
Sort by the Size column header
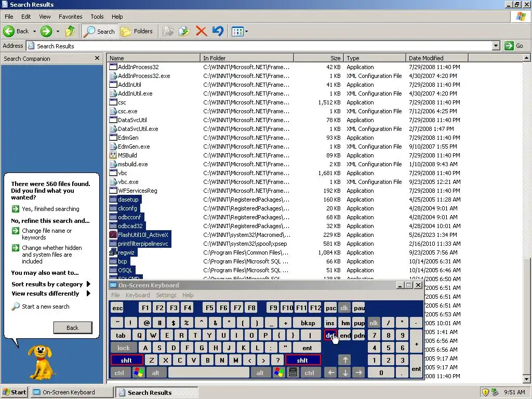pyautogui.click(x=318, y=58)
